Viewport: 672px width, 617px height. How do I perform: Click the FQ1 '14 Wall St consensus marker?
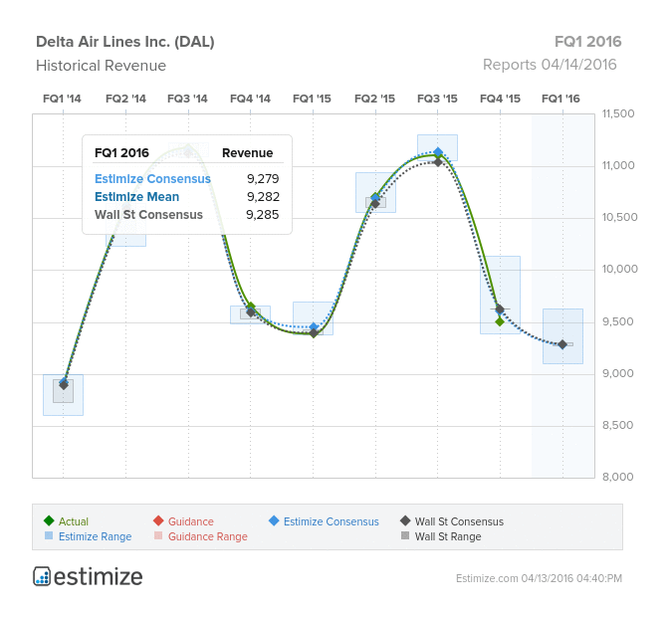(64, 385)
